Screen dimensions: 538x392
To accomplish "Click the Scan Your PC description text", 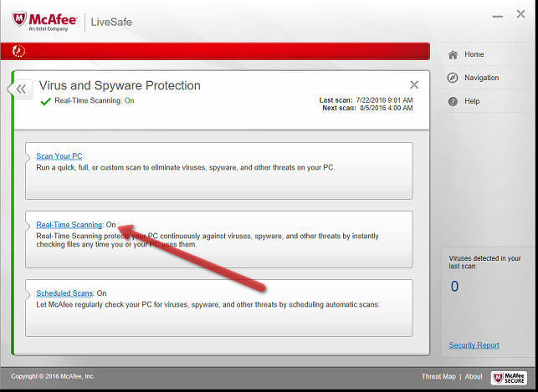I will pos(185,167).
